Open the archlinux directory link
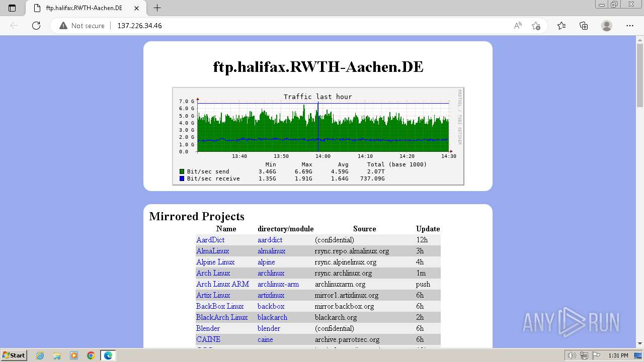The width and height of the screenshot is (644, 362). coord(271,273)
